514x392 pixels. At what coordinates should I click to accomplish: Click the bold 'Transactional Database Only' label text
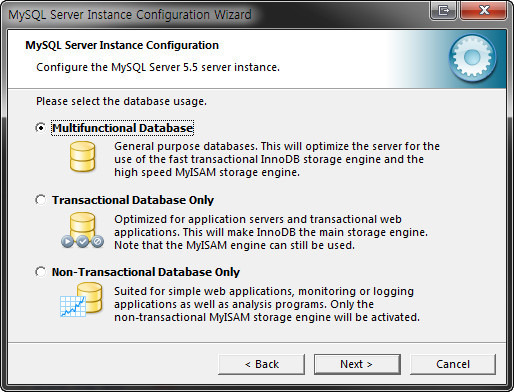click(x=133, y=200)
